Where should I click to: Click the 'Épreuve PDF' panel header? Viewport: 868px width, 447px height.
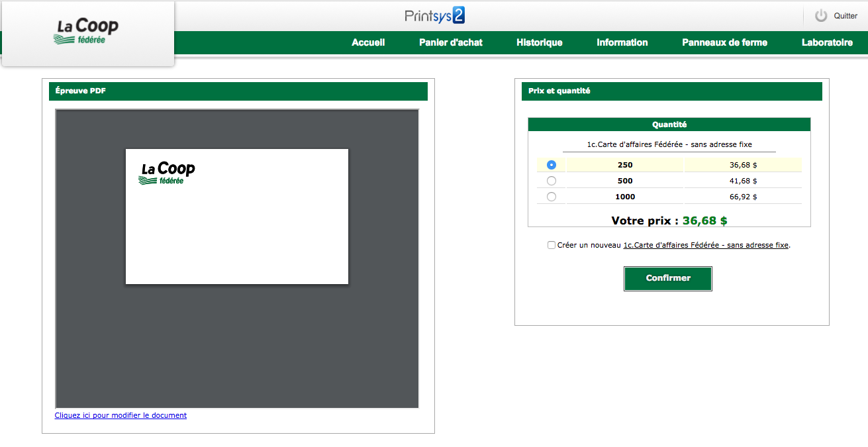pos(238,91)
